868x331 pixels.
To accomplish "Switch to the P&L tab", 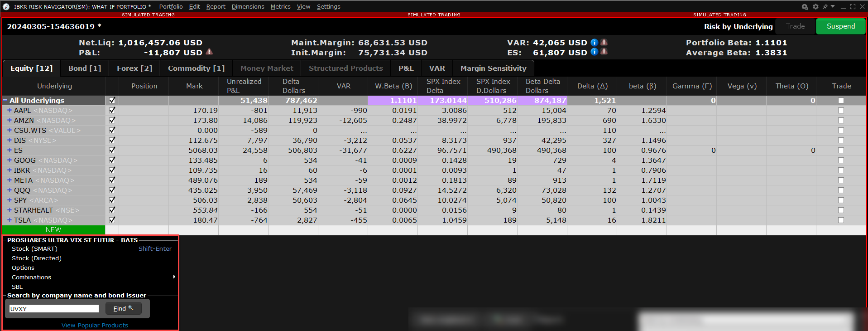I will (406, 68).
